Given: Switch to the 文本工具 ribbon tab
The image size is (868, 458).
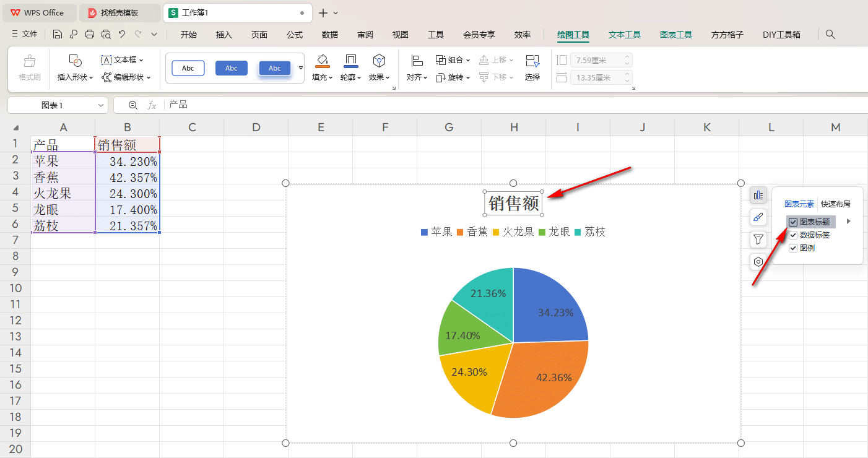Looking at the screenshot, I should [x=625, y=35].
